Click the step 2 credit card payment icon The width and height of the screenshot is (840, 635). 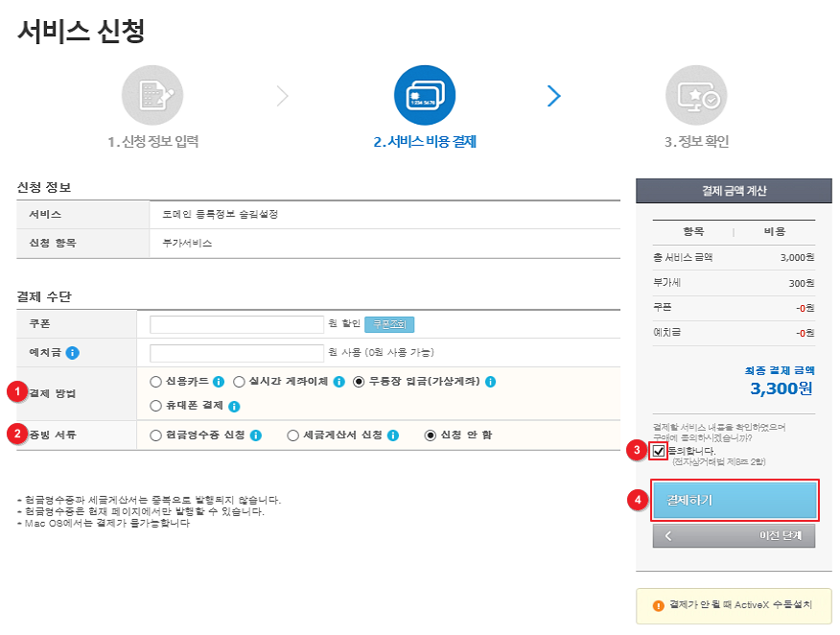(424, 95)
